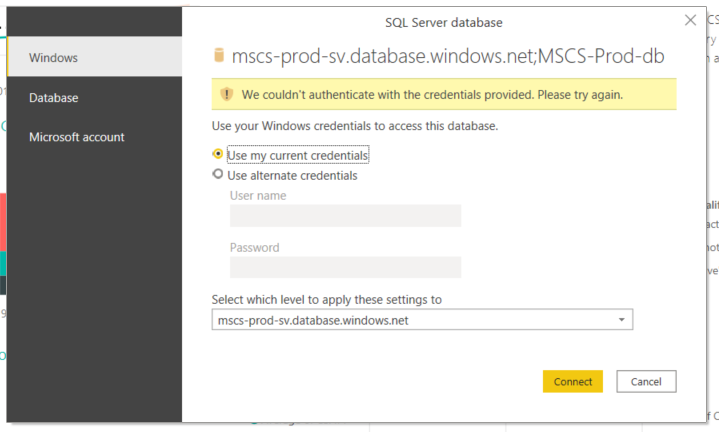Switch to the Database authentication tab
Image resolution: width=719 pixels, height=432 pixels.
[94, 97]
